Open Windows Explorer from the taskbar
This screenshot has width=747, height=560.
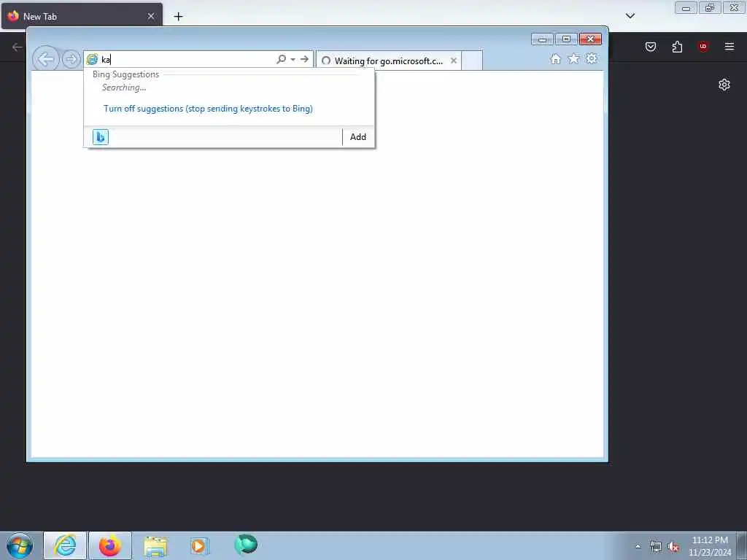click(156, 545)
